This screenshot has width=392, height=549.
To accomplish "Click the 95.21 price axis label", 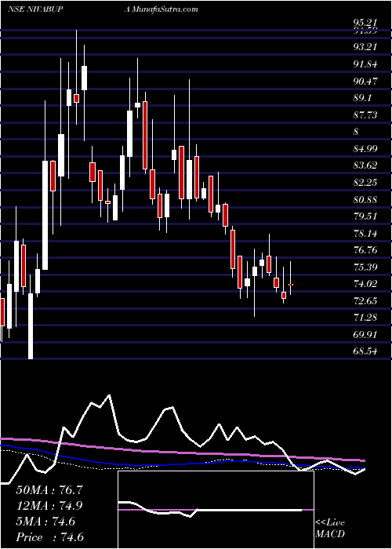I will point(365,23).
